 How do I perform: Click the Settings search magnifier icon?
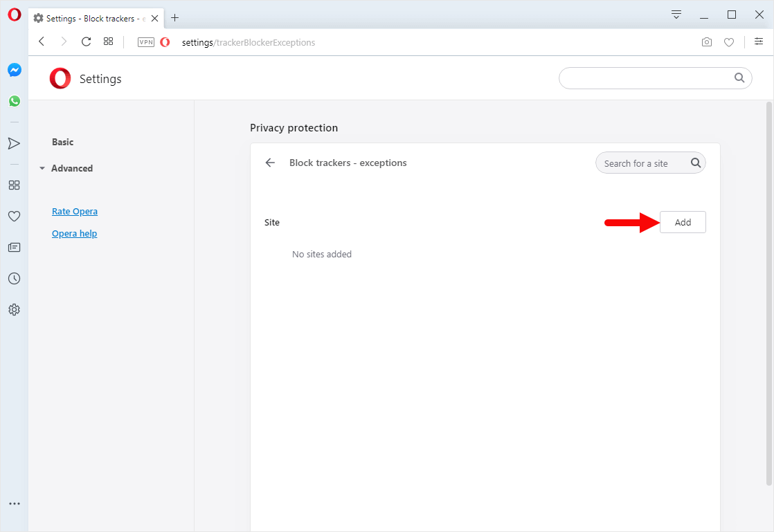(739, 78)
